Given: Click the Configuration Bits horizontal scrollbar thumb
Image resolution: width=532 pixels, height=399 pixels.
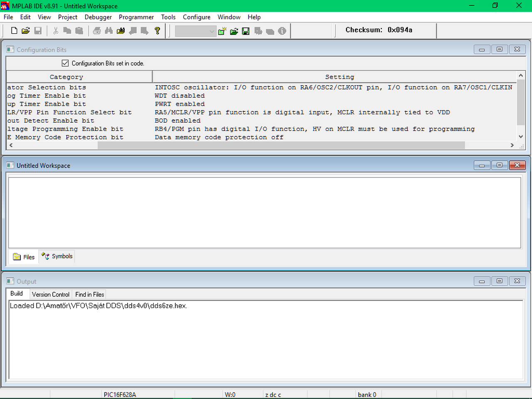Looking at the screenshot, I should point(281,145).
